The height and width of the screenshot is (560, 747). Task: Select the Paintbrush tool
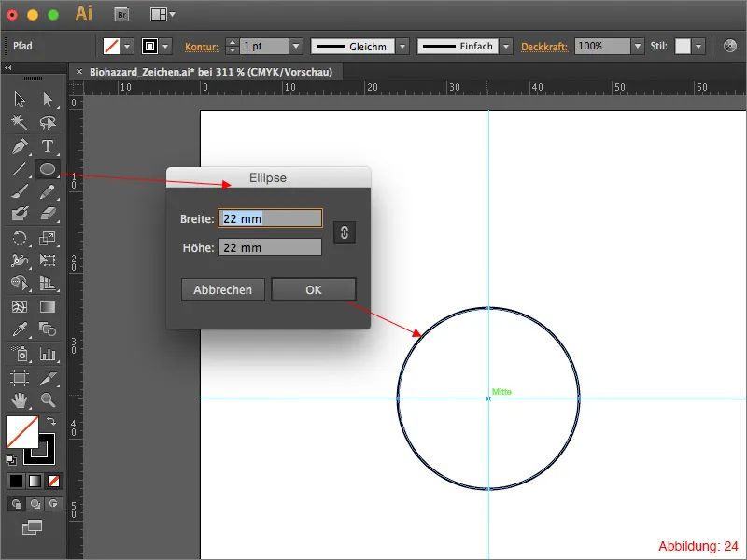(20, 191)
